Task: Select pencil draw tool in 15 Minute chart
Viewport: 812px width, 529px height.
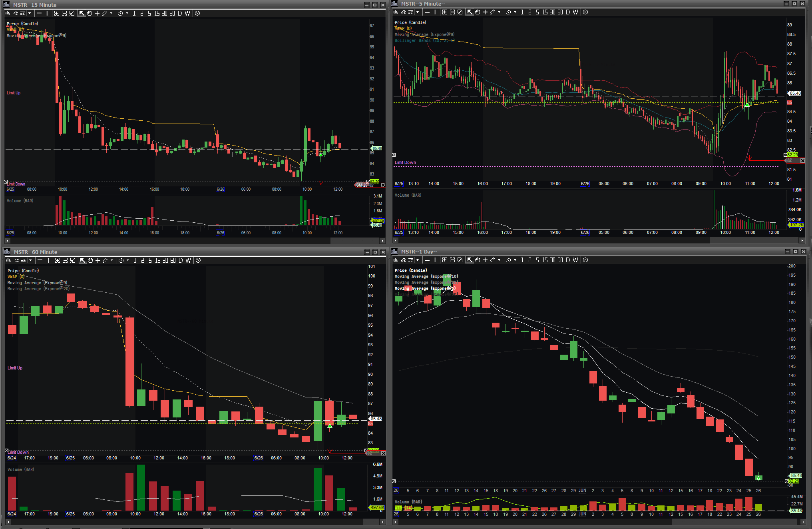Action: click(104, 13)
